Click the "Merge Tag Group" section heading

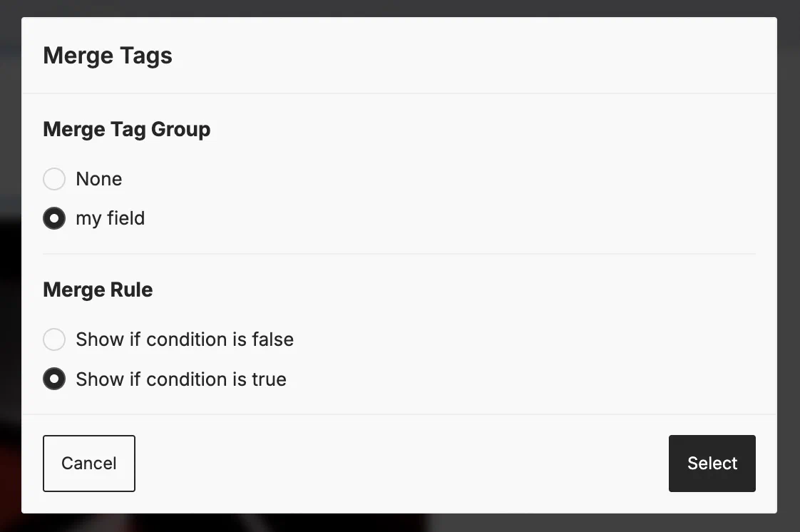tap(126, 130)
